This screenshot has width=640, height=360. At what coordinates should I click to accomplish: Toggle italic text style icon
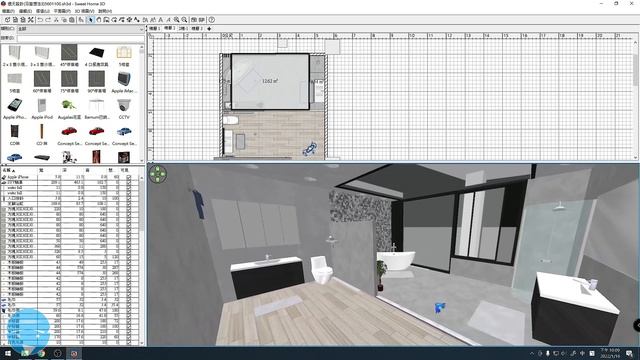(168, 20)
